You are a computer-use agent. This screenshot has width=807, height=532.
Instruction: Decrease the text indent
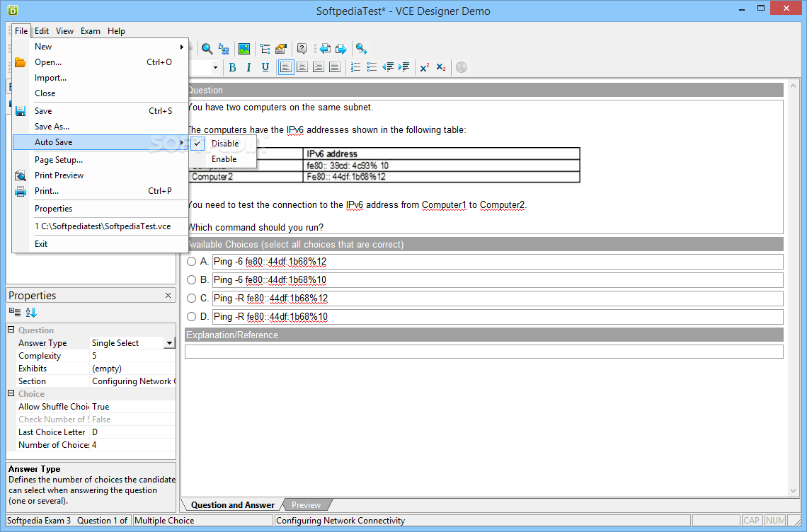pyautogui.click(x=388, y=67)
